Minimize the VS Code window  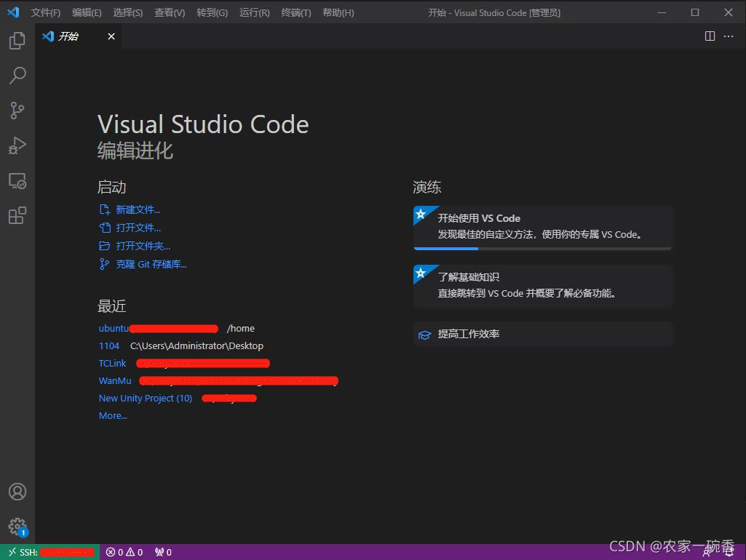click(x=662, y=12)
